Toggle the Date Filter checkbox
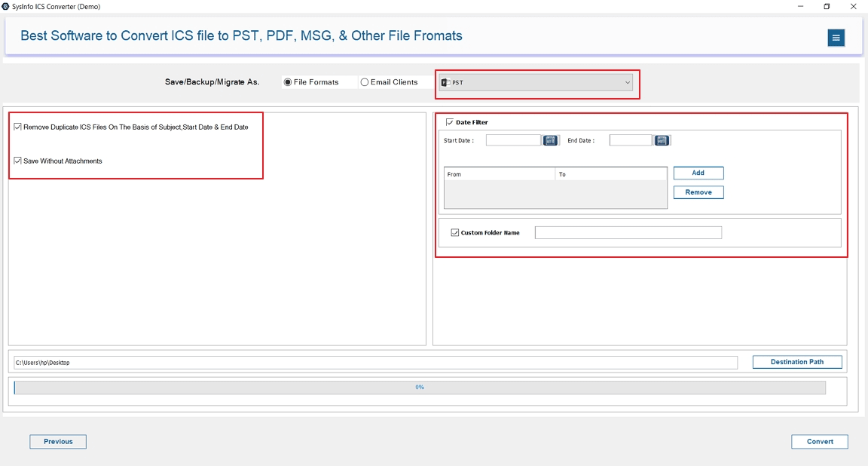 (450, 122)
